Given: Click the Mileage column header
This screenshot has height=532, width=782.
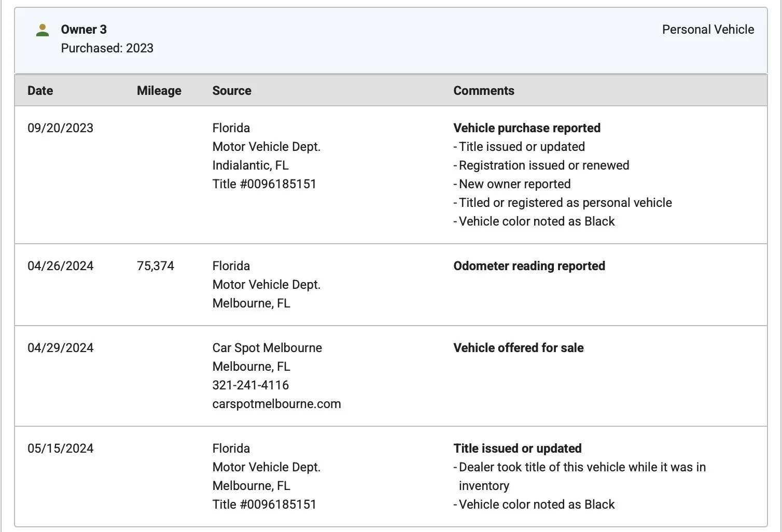Looking at the screenshot, I should 159,91.
